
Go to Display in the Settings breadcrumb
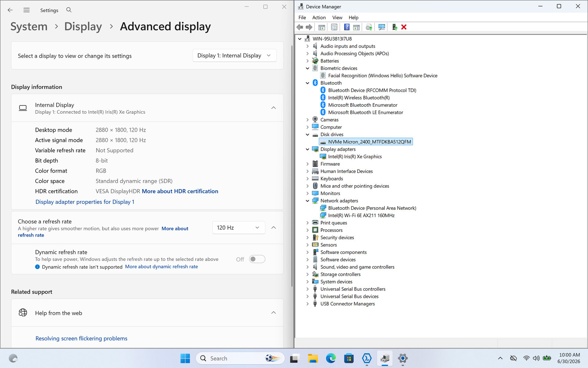pos(83,26)
